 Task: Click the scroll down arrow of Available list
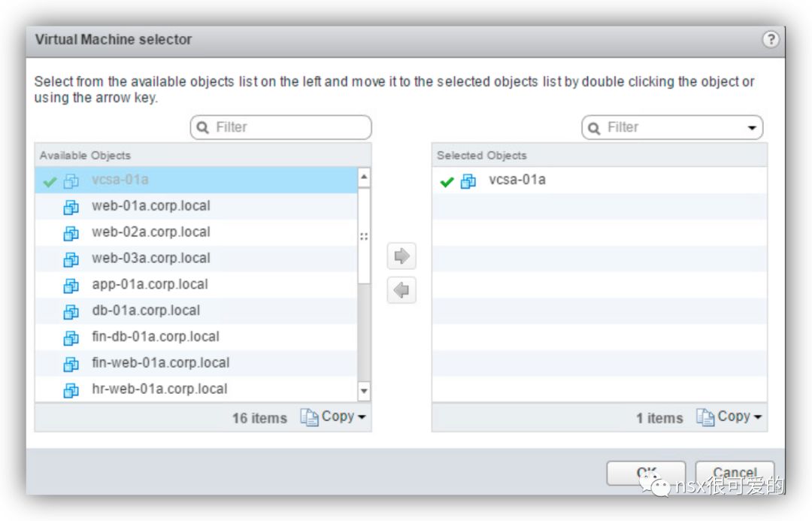[x=364, y=391]
